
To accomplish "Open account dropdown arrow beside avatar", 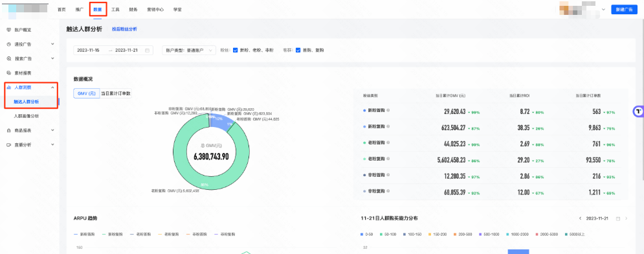I will (x=603, y=10).
